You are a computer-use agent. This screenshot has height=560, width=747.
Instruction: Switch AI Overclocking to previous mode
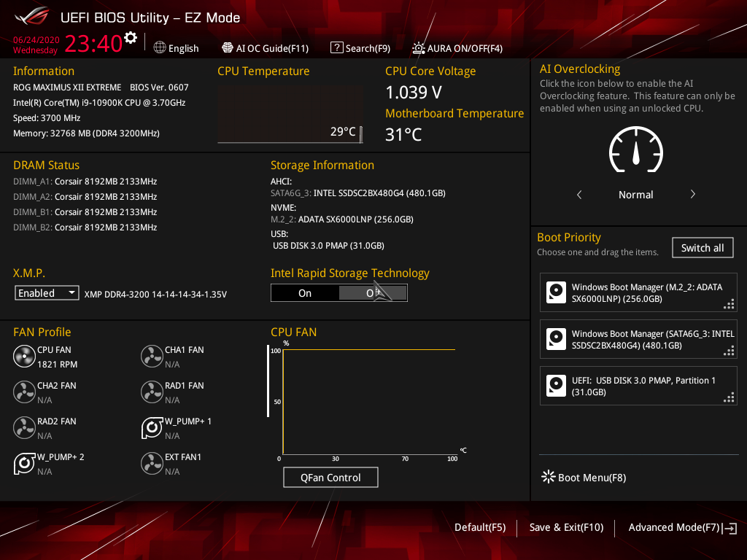click(x=579, y=194)
